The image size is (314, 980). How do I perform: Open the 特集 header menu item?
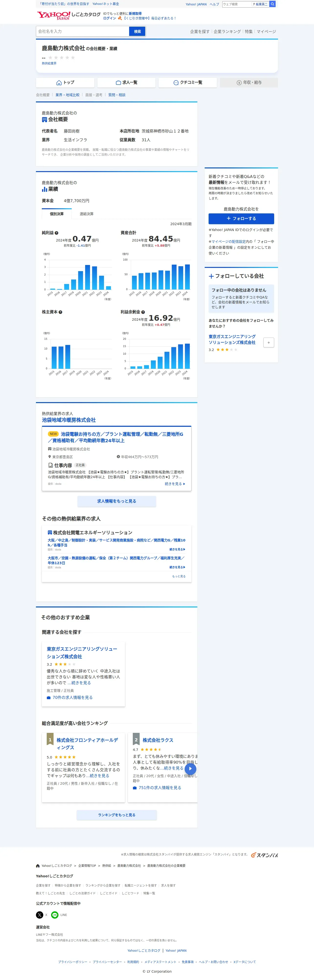248,32
